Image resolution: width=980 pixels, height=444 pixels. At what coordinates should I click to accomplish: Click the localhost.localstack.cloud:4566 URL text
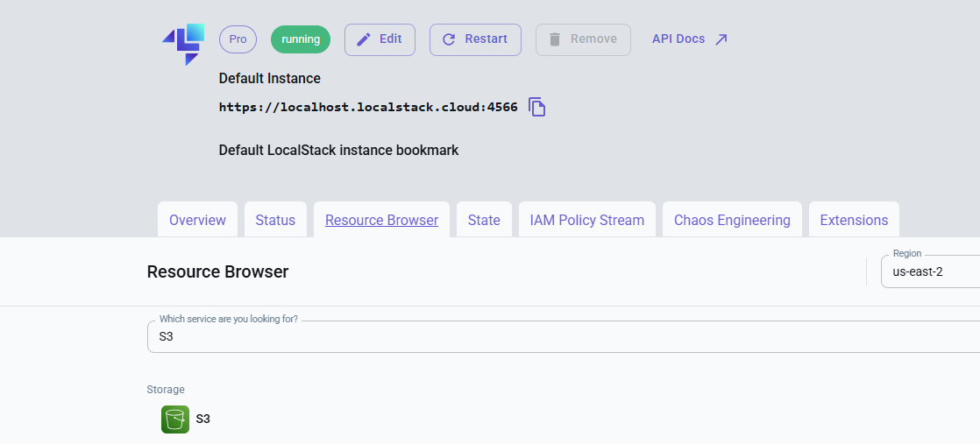click(x=368, y=107)
